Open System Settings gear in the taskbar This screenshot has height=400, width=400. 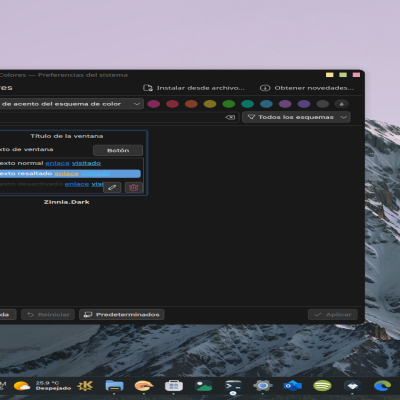click(263, 386)
